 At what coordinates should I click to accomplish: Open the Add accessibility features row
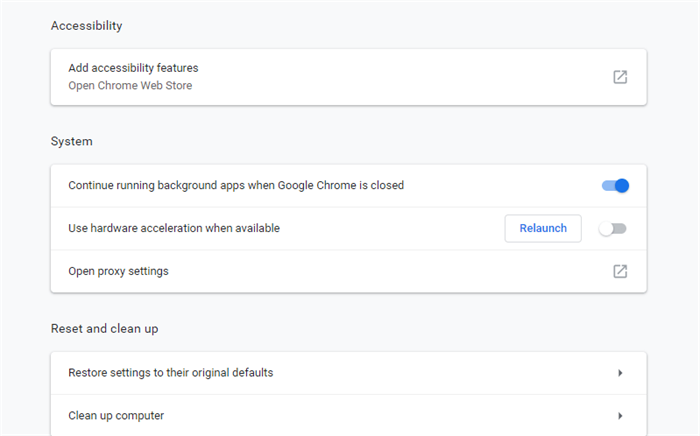pos(349,77)
